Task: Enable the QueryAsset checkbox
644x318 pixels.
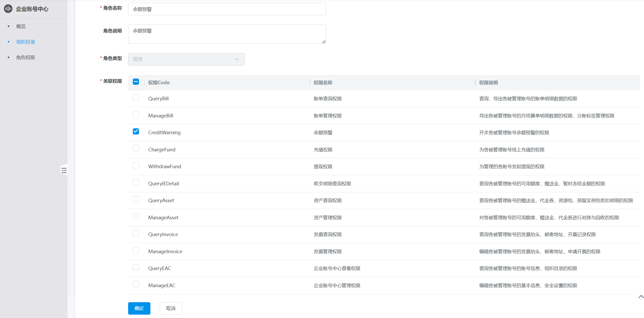Action: coord(136,200)
